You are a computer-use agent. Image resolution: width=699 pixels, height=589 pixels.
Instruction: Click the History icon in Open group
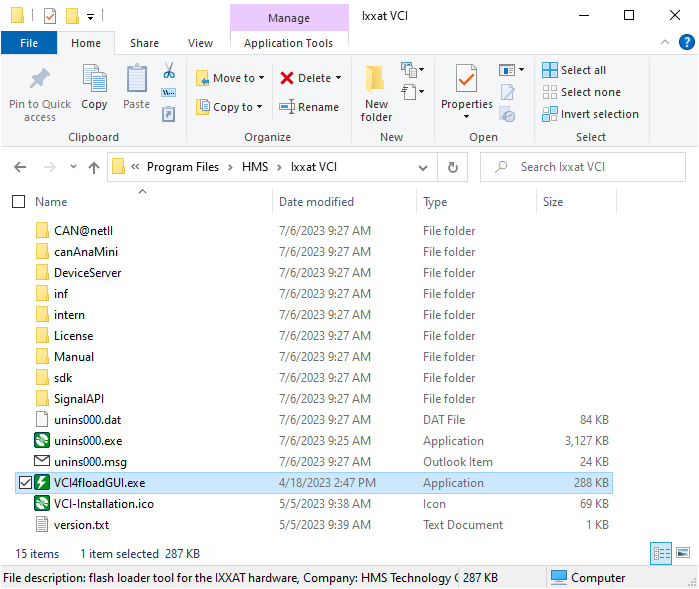[x=507, y=114]
